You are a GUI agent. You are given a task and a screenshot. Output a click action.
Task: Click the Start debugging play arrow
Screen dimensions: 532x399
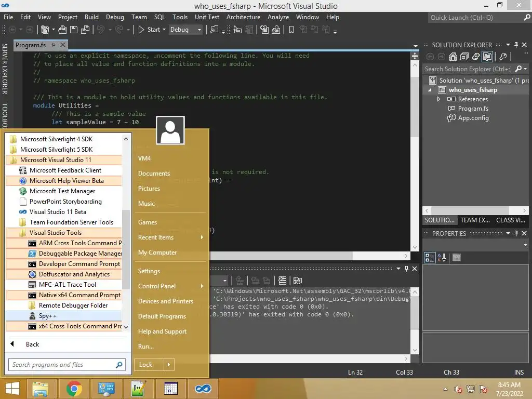[141, 30]
